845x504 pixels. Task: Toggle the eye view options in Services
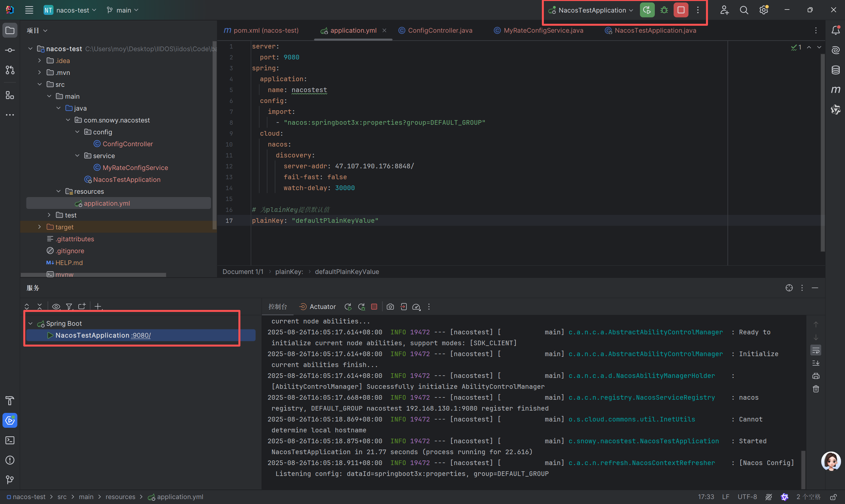tap(56, 307)
